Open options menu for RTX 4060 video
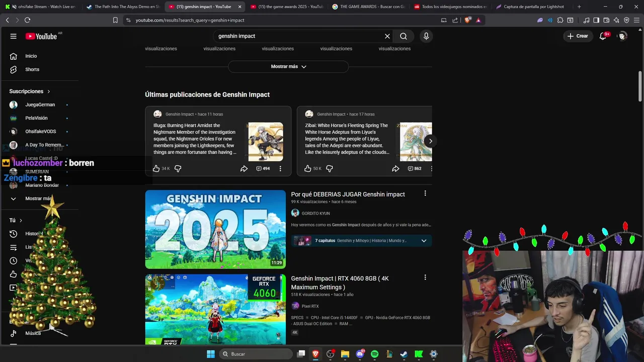Image resolution: width=644 pixels, height=362 pixels. (x=425, y=278)
